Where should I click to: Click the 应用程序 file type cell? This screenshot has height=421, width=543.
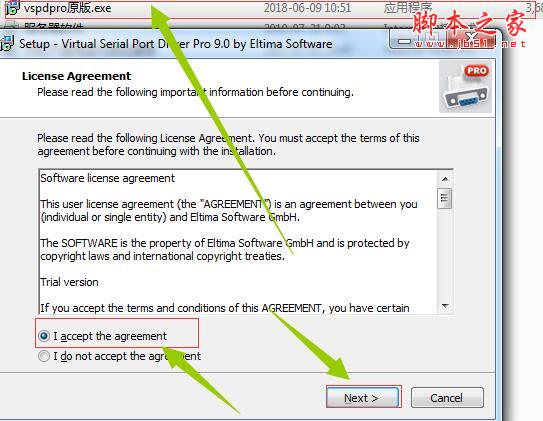pos(407,8)
